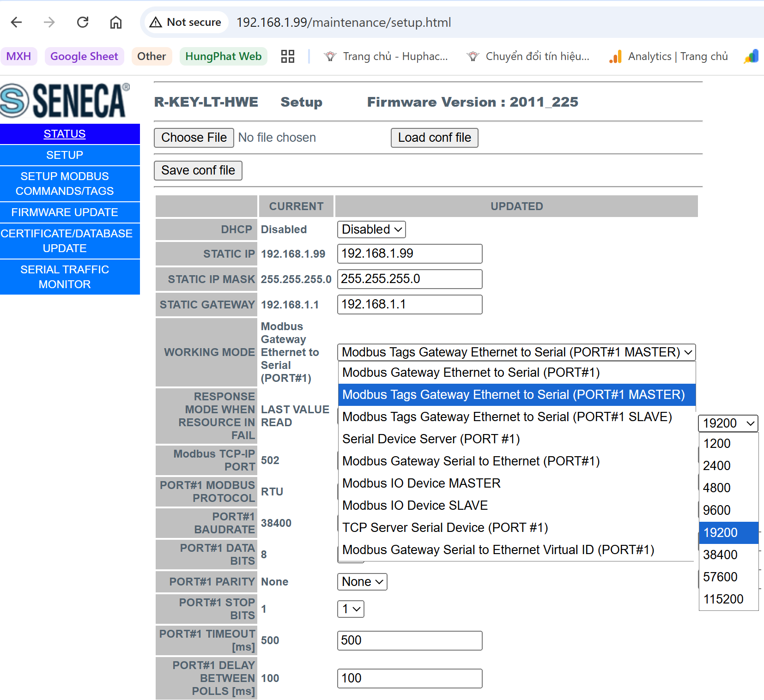Select 115200 in the baudrate list
This screenshot has height=700, width=764.
point(728,599)
